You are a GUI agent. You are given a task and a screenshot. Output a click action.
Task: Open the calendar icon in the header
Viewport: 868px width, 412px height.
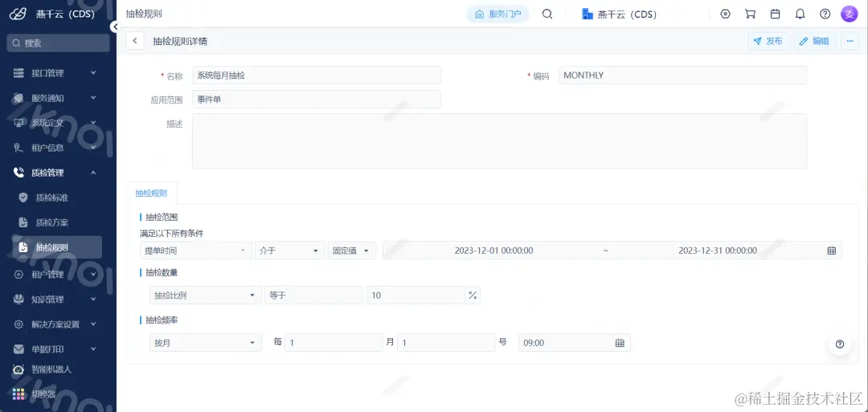[775, 14]
